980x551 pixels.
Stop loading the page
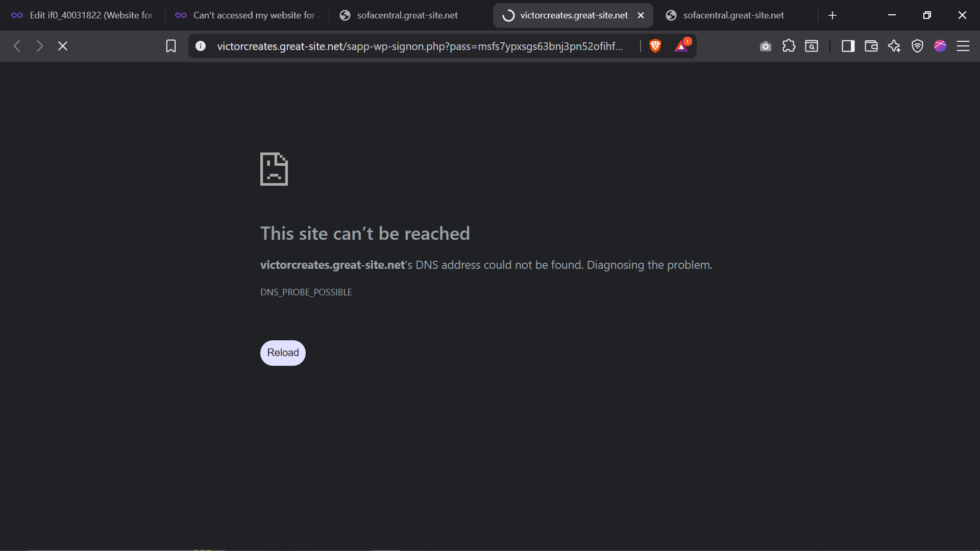(63, 46)
